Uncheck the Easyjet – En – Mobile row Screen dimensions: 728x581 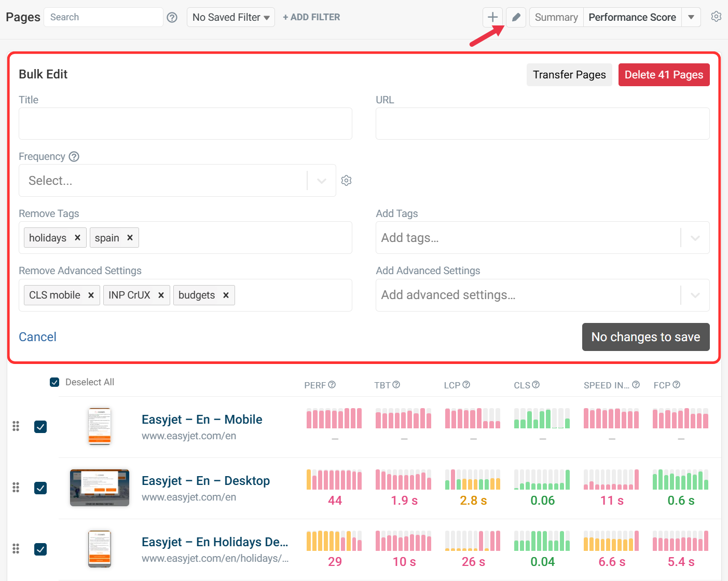coord(40,427)
